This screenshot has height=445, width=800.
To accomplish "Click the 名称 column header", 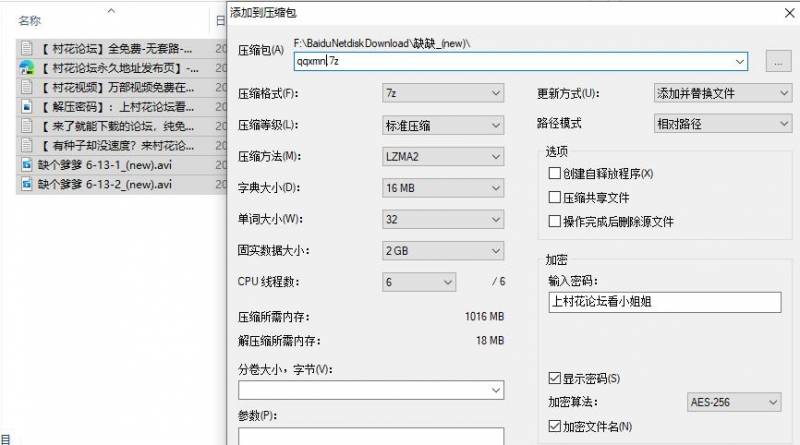I will click(x=30, y=20).
